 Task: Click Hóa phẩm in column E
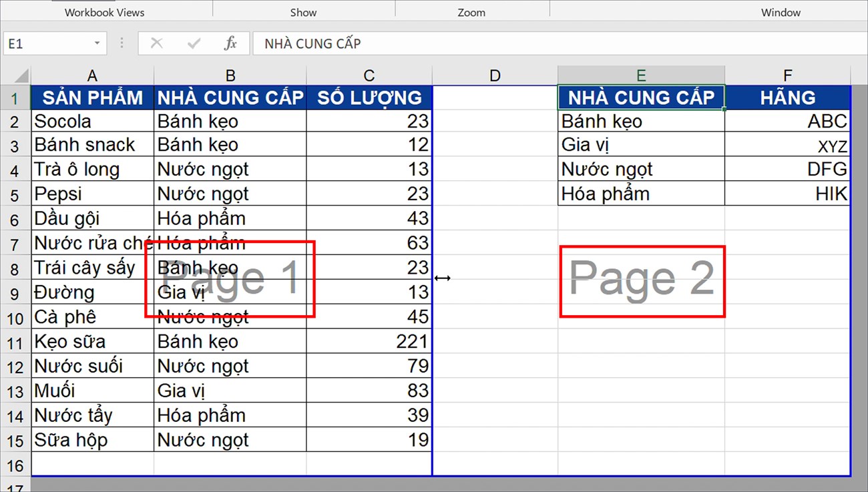641,194
